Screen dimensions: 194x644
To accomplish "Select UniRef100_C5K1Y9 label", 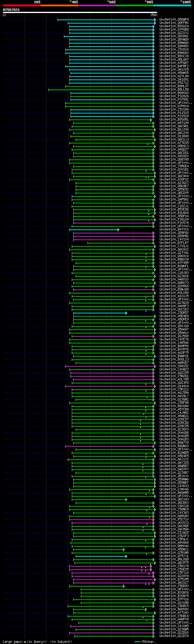I will point(174,566).
